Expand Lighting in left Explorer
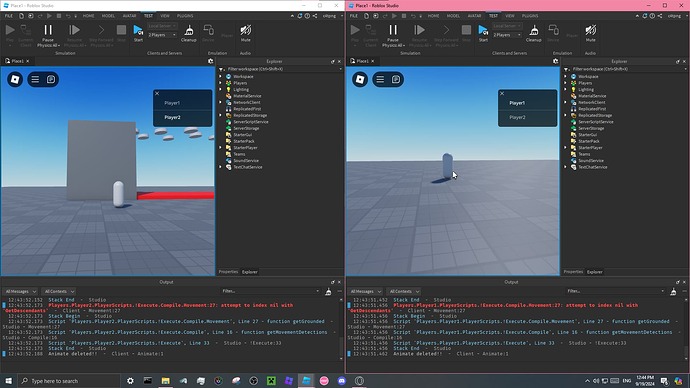 coord(221,89)
